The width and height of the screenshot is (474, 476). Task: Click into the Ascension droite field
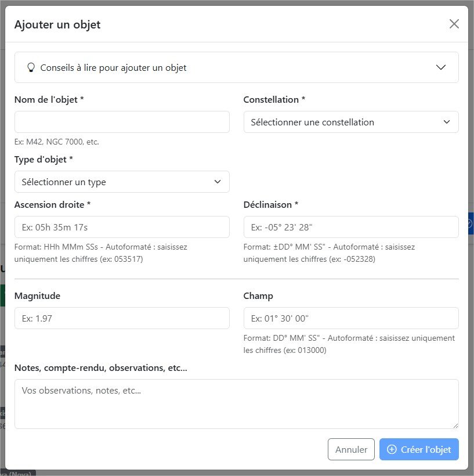tap(122, 227)
